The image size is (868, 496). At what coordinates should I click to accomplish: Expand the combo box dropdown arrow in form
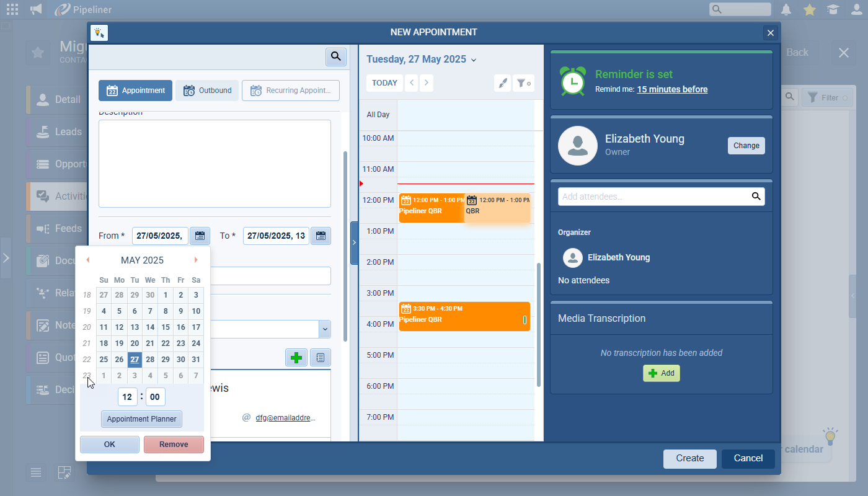point(325,329)
